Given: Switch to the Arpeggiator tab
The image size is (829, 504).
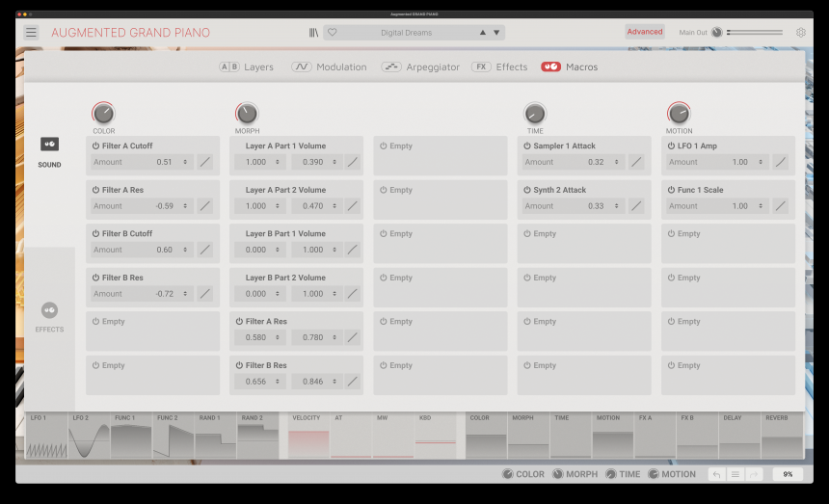Looking at the screenshot, I should point(420,67).
